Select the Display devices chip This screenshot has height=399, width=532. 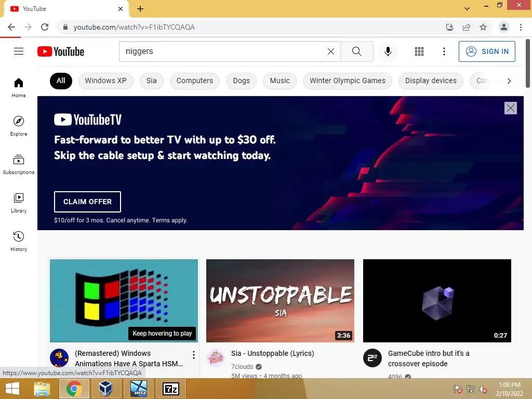coord(431,81)
